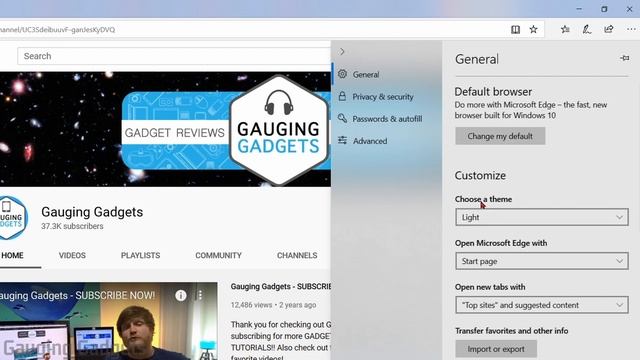The height and width of the screenshot is (360, 640).
Task: Share this page icon
Action: point(609,29)
